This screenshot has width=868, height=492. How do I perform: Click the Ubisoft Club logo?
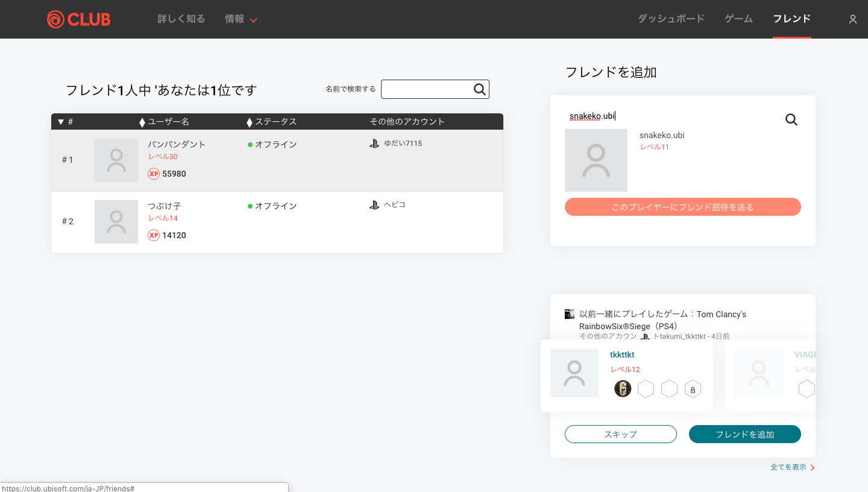coord(78,19)
